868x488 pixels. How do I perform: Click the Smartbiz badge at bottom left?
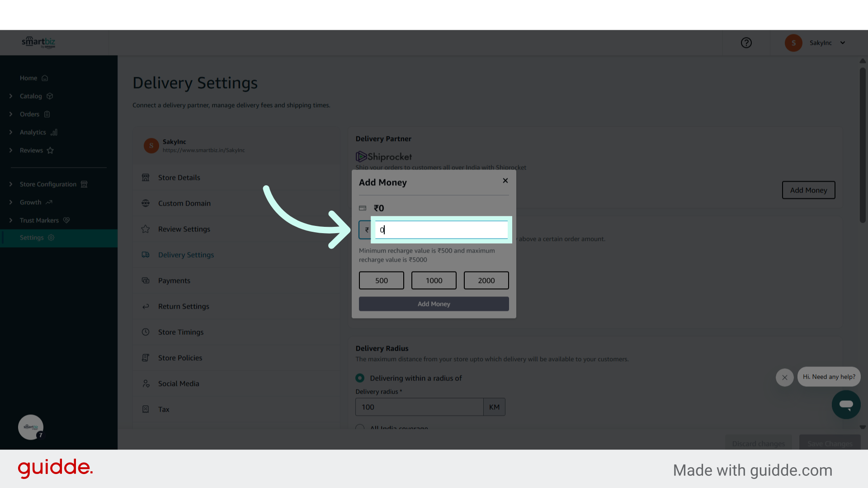coord(31,427)
